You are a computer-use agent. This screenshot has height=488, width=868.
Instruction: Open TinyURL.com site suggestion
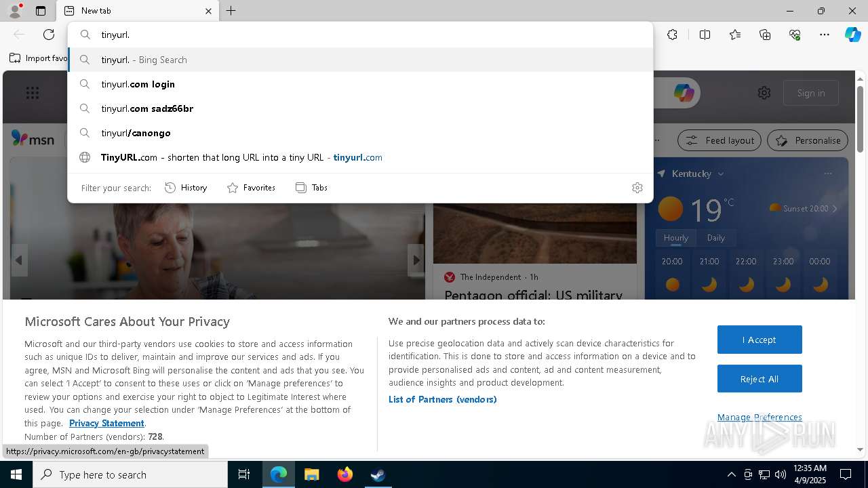point(361,157)
